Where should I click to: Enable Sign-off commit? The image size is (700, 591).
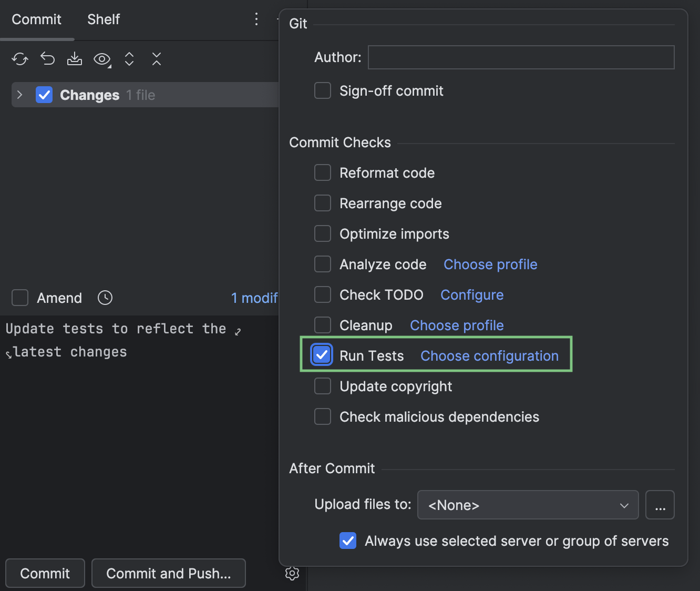[322, 90]
